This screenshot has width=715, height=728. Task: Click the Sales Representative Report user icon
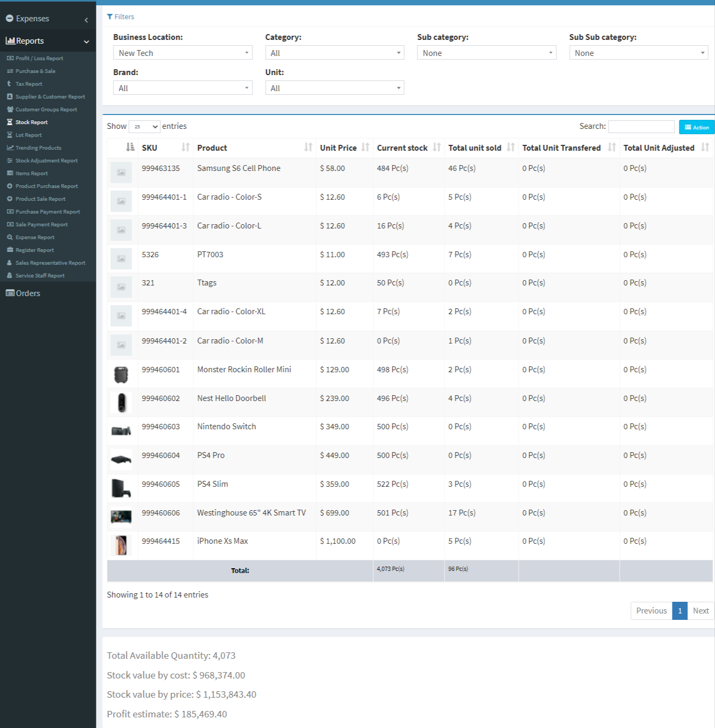click(x=10, y=263)
